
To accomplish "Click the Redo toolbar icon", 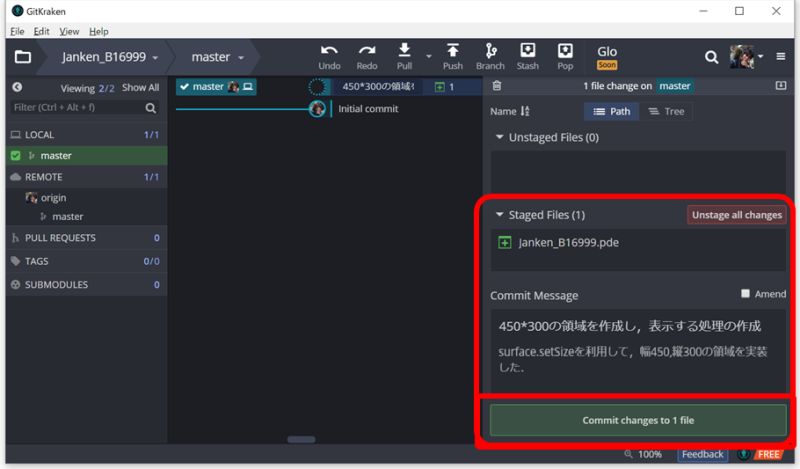I will click(x=367, y=56).
